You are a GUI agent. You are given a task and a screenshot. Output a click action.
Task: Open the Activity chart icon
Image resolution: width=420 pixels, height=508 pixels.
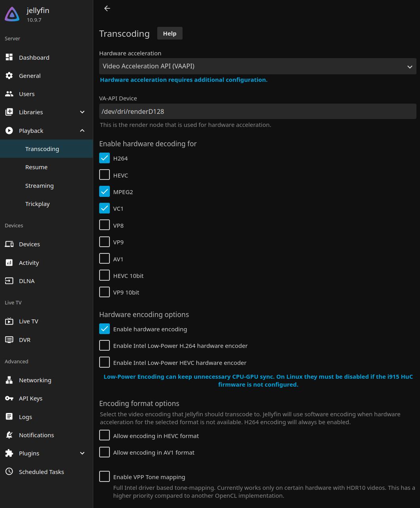[9, 262]
